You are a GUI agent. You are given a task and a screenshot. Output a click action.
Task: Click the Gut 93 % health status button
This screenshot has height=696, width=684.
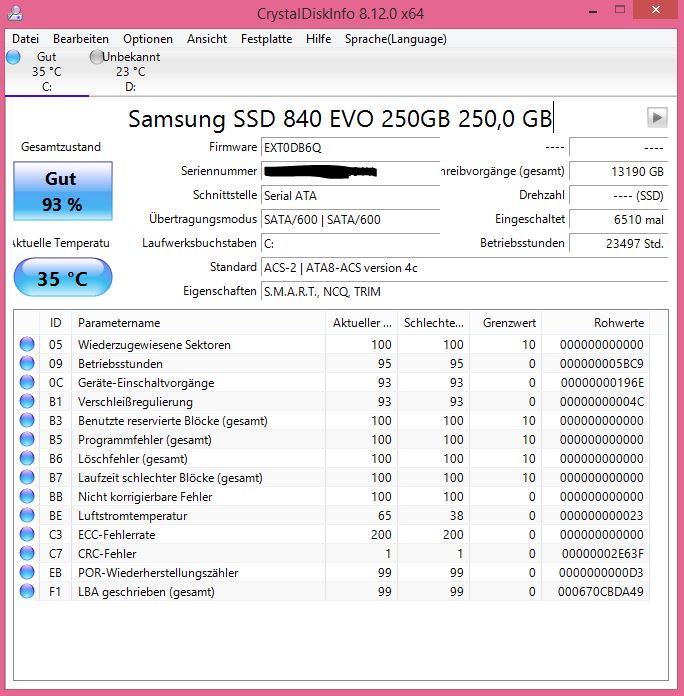click(x=63, y=191)
